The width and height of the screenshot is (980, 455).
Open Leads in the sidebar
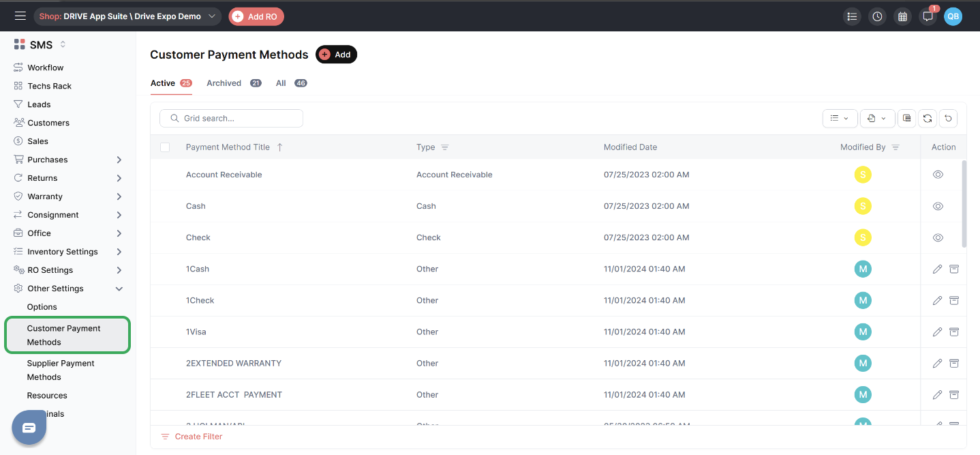39,104
